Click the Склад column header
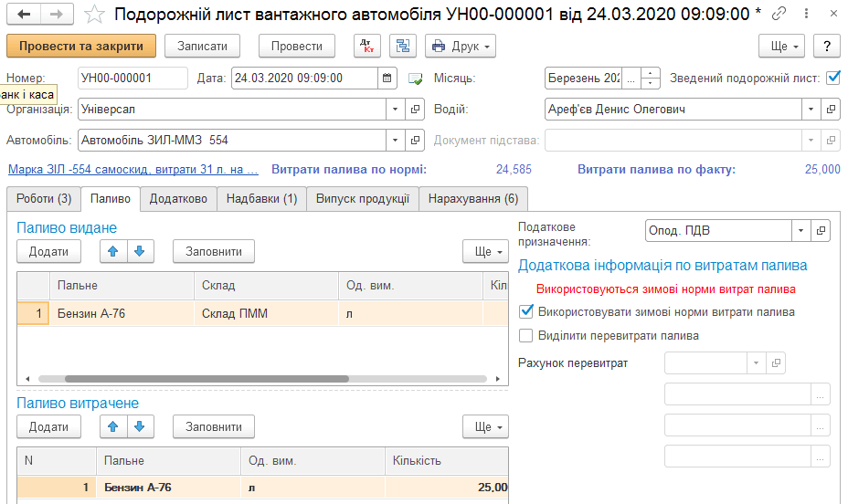The height and width of the screenshot is (504, 848). pyautogui.click(x=266, y=286)
